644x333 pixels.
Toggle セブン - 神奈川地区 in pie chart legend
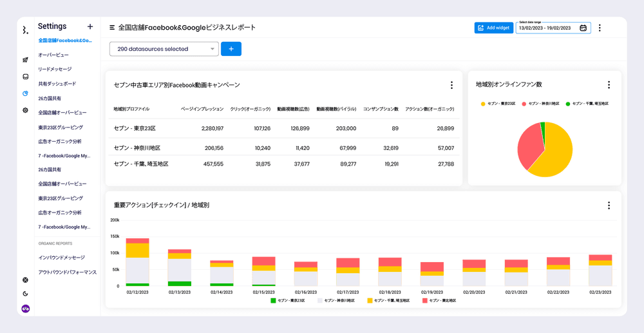[540, 104]
